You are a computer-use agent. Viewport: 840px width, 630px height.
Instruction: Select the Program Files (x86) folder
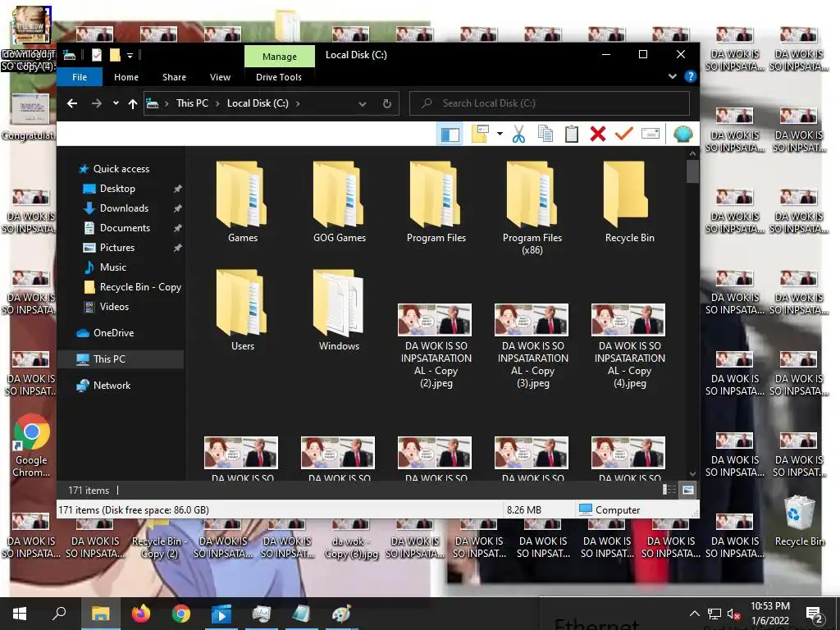[x=532, y=208]
